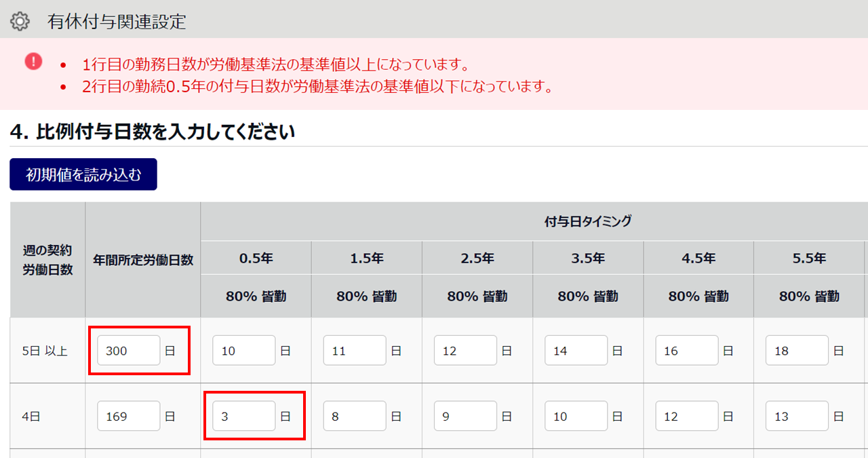
Task: Click the 2.5年 column header
Action: tap(477, 258)
